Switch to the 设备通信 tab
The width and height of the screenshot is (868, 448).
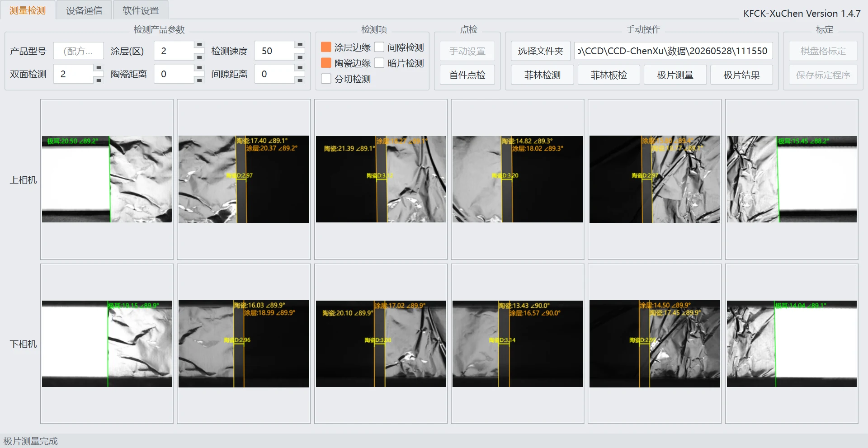(x=84, y=10)
